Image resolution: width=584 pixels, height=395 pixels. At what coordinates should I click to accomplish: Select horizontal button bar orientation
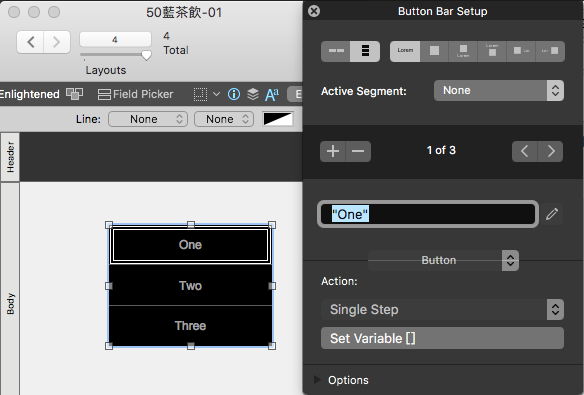click(x=336, y=51)
